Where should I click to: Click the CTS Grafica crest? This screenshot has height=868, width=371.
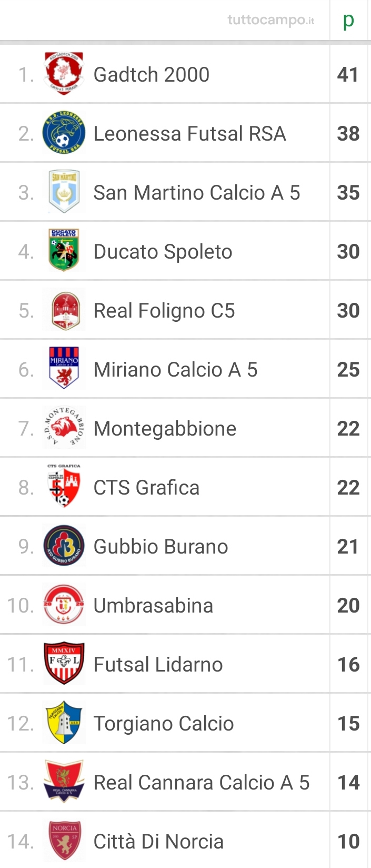tap(64, 487)
